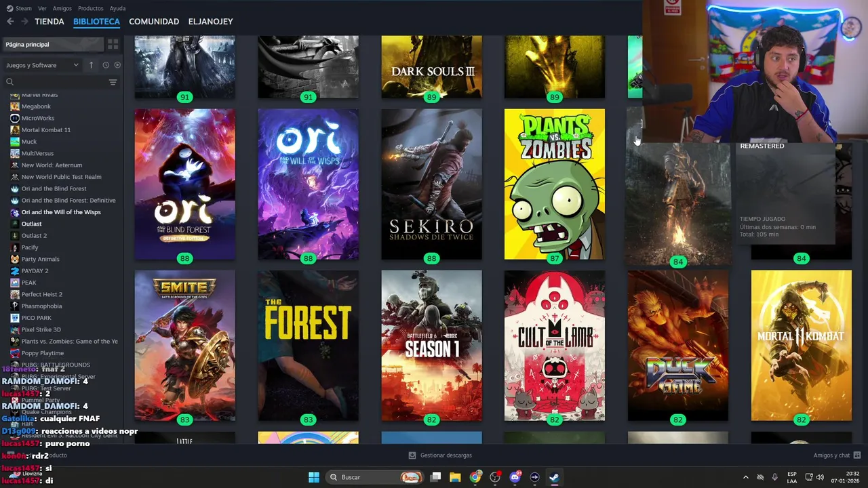Select Party Animals in the list
Viewport: 868px width, 488px height.
point(40,259)
